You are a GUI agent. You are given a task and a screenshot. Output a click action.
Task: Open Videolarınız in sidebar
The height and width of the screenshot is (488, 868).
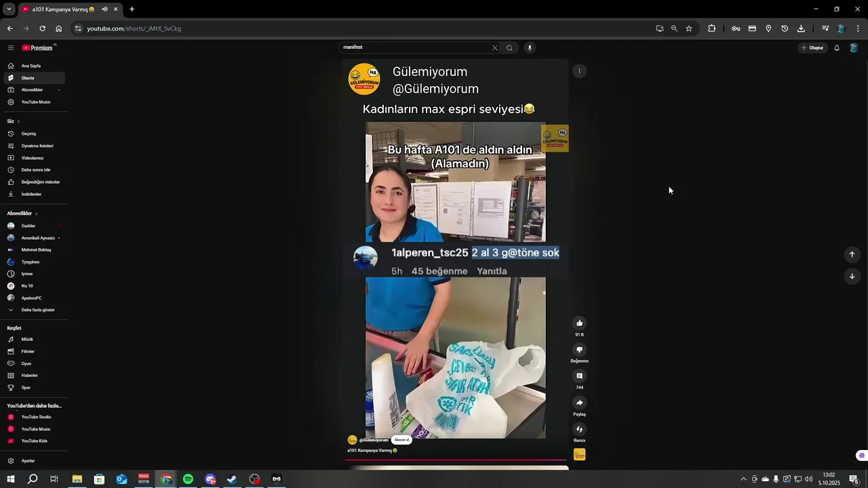(33, 158)
